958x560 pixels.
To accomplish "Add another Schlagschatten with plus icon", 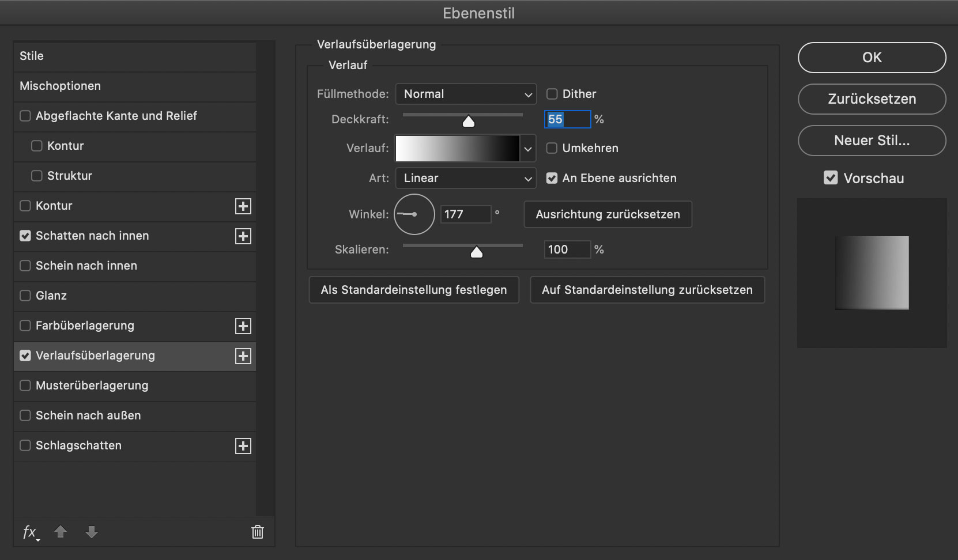I will pos(243,446).
